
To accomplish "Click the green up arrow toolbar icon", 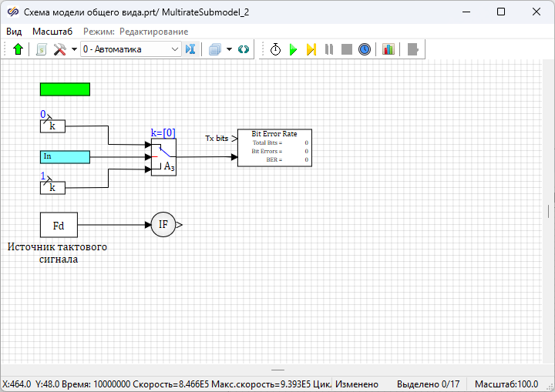I will point(18,49).
